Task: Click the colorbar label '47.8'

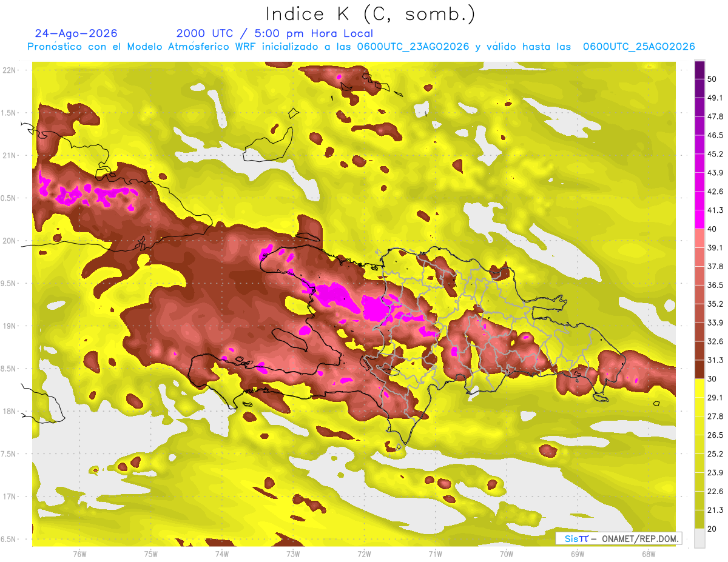Action: (x=715, y=117)
